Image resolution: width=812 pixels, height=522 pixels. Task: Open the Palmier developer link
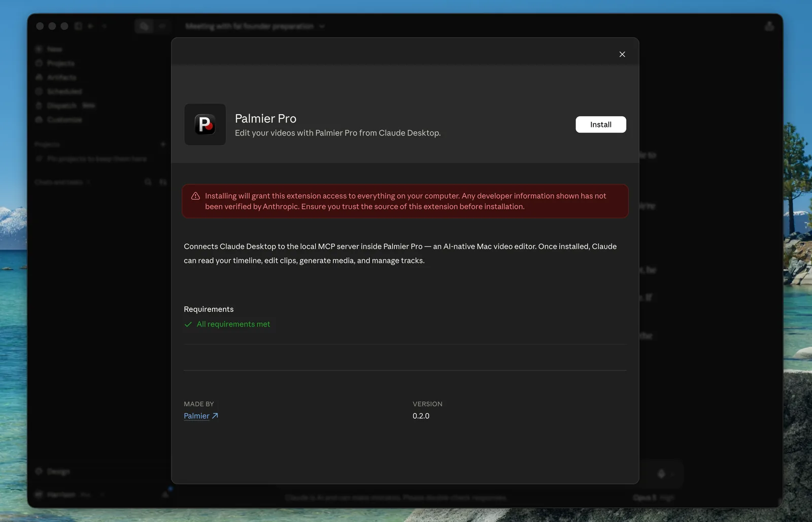pyautogui.click(x=196, y=416)
